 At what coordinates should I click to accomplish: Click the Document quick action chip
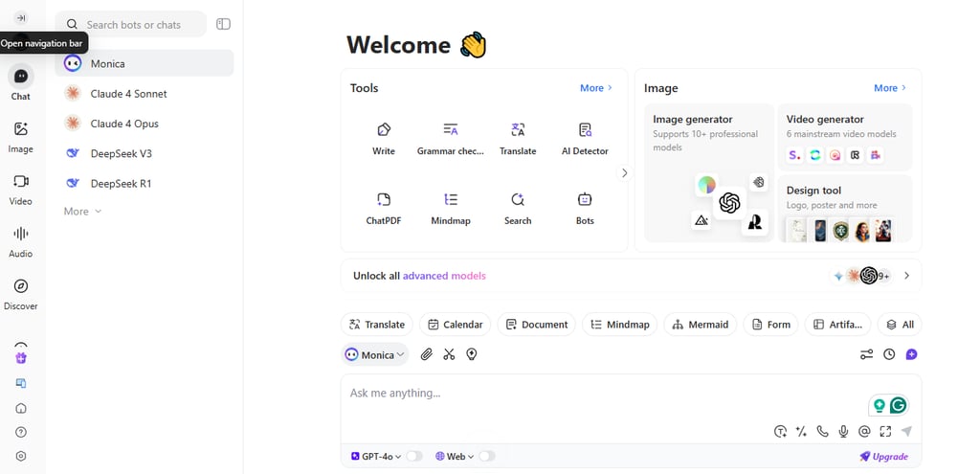[536, 325]
